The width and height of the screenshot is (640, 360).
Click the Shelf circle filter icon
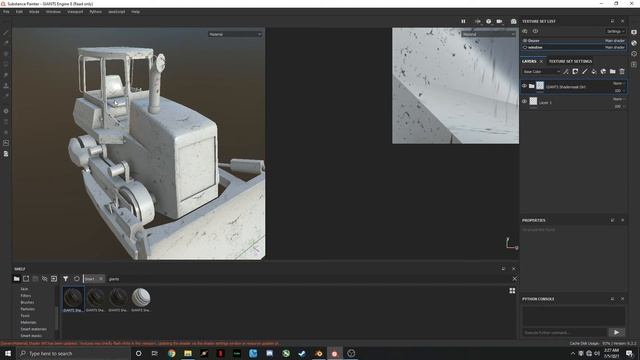76,279
